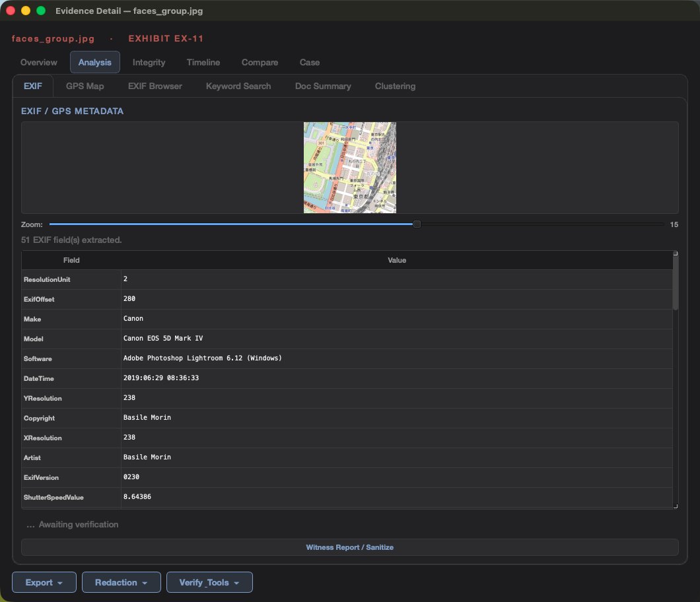Screen dimensions: 700x602
Task: Minimize the Evidence Detail window
Action: (26, 11)
